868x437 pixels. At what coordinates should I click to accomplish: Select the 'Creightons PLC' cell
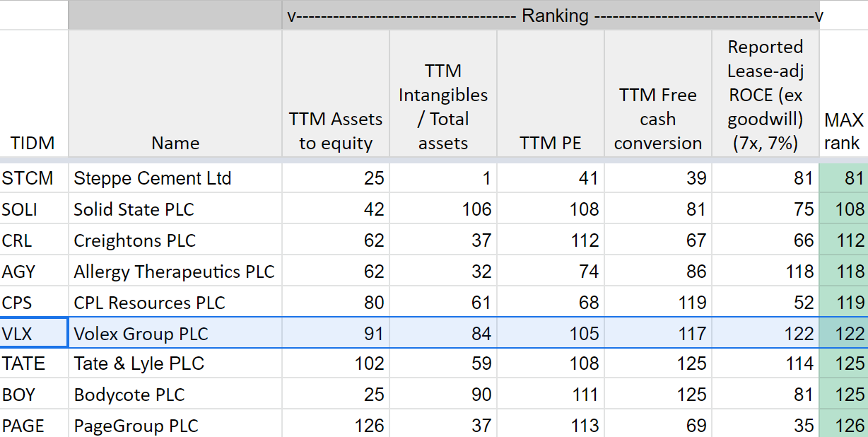tap(175, 240)
